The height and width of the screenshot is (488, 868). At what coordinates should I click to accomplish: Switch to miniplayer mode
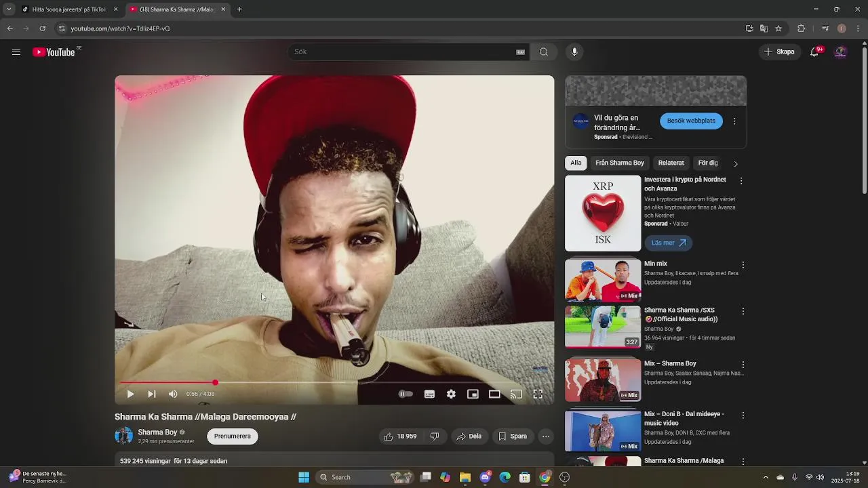(473, 394)
